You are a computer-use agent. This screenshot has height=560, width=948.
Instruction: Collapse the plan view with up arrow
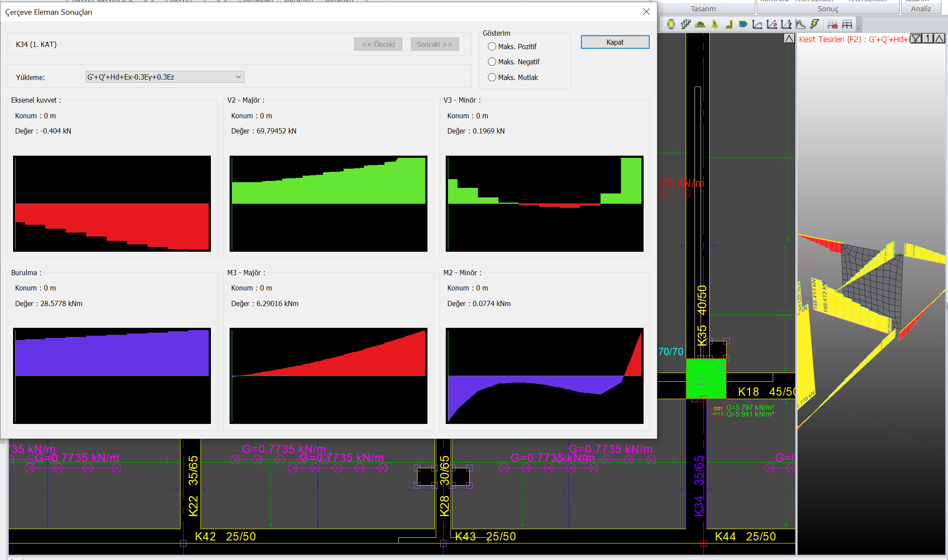click(789, 39)
